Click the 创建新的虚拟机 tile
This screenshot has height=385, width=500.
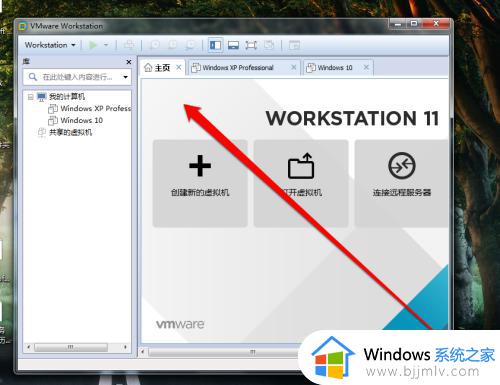coord(200,183)
